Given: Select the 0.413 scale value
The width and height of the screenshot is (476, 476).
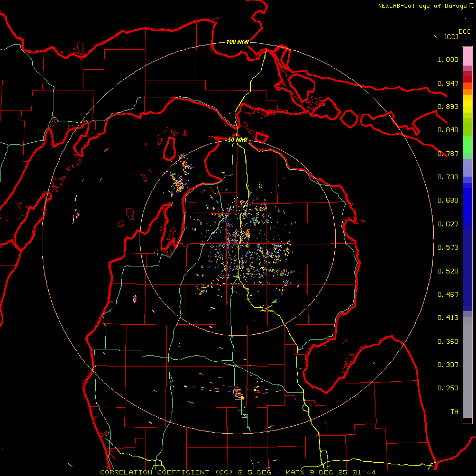Looking at the screenshot, I should click(448, 318).
